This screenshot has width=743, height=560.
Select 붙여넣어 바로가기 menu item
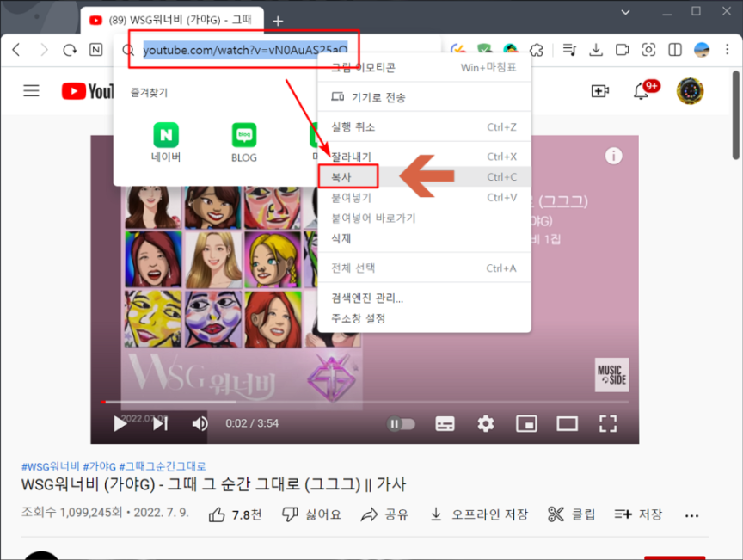tap(424, 218)
